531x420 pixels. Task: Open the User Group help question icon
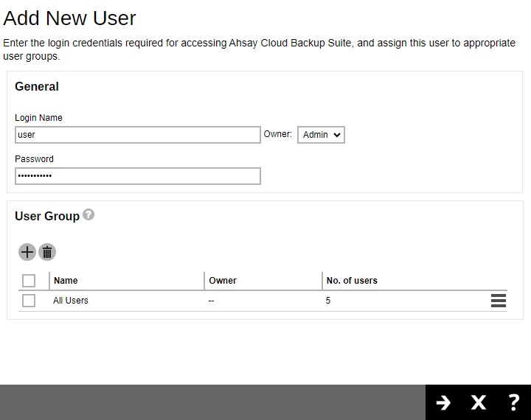click(x=88, y=214)
